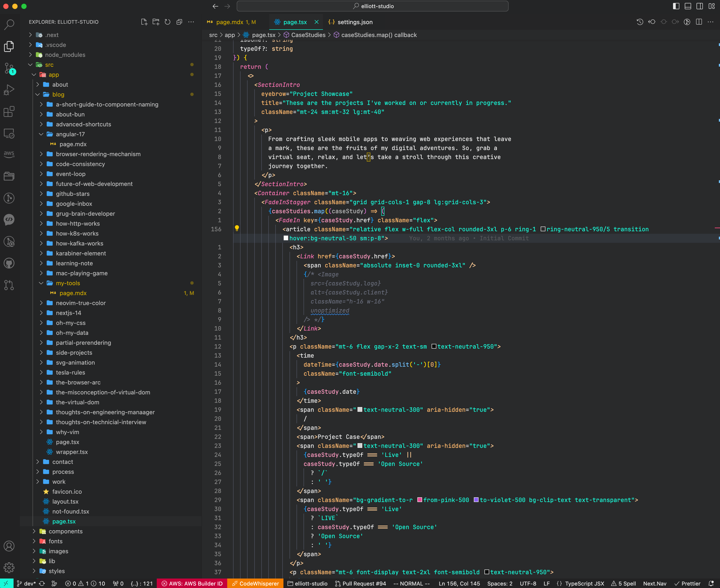Toggle primary side bar visibility
720x588 pixels.
coord(676,6)
